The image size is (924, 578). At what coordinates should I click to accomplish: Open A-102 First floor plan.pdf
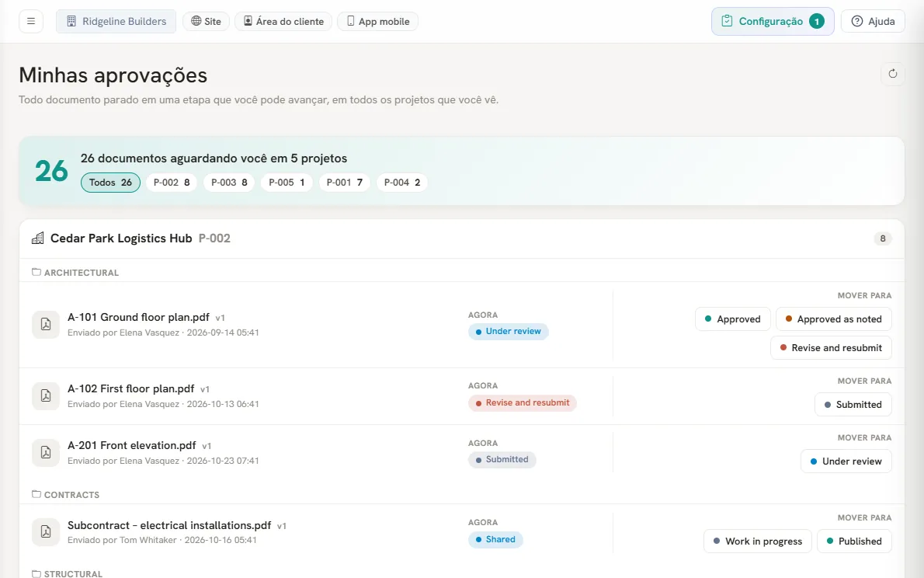point(130,388)
